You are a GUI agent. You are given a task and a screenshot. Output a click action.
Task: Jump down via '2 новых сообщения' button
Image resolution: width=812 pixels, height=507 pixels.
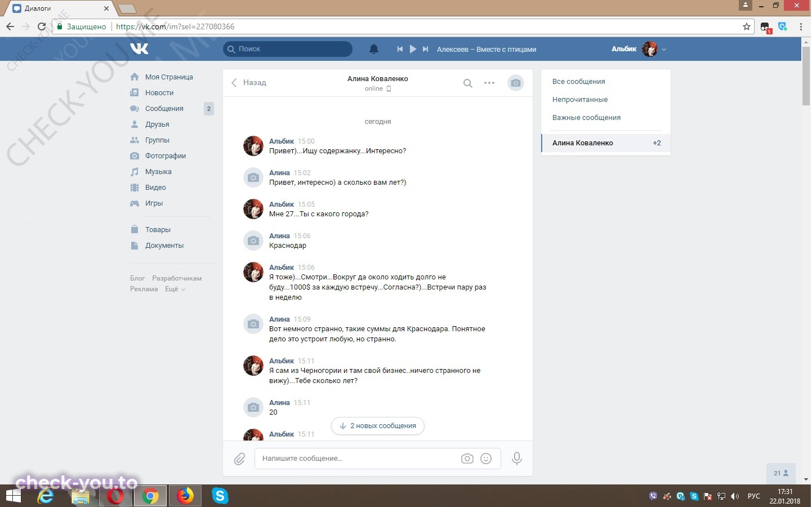378,426
